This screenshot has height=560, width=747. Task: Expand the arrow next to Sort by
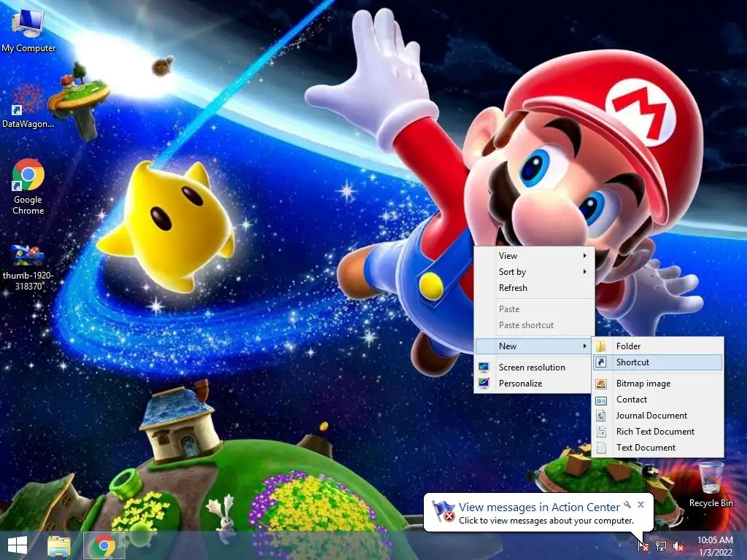point(584,272)
